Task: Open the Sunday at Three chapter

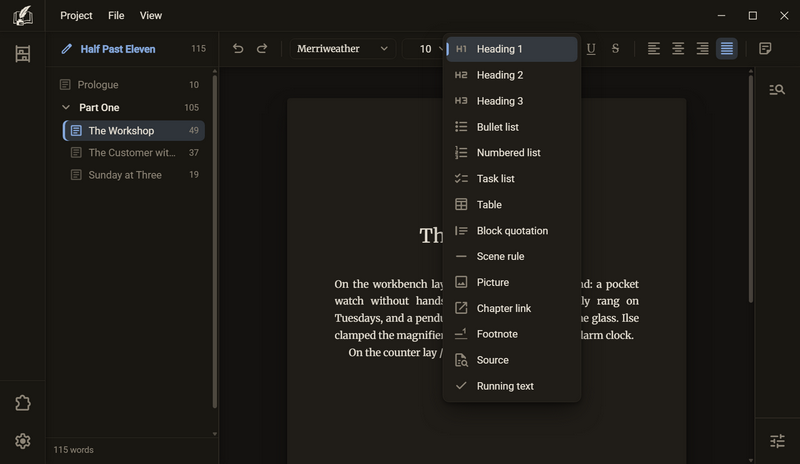Action: pos(134,175)
